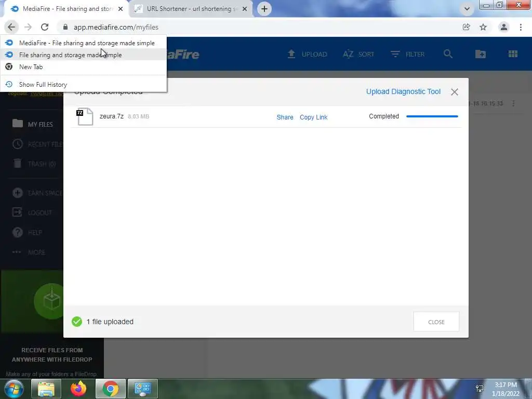Open RECENT FILES in the sidebar
The height and width of the screenshot is (399, 532).
[x=37, y=144]
